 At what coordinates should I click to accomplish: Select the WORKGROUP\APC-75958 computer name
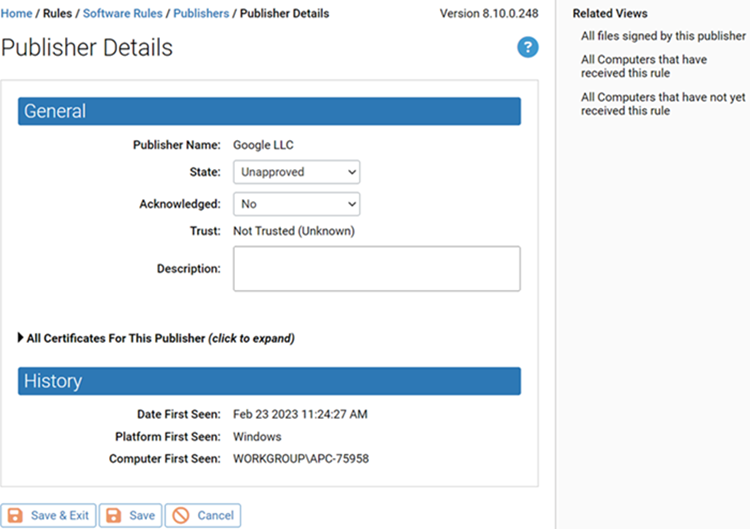(x=301, y=459)
